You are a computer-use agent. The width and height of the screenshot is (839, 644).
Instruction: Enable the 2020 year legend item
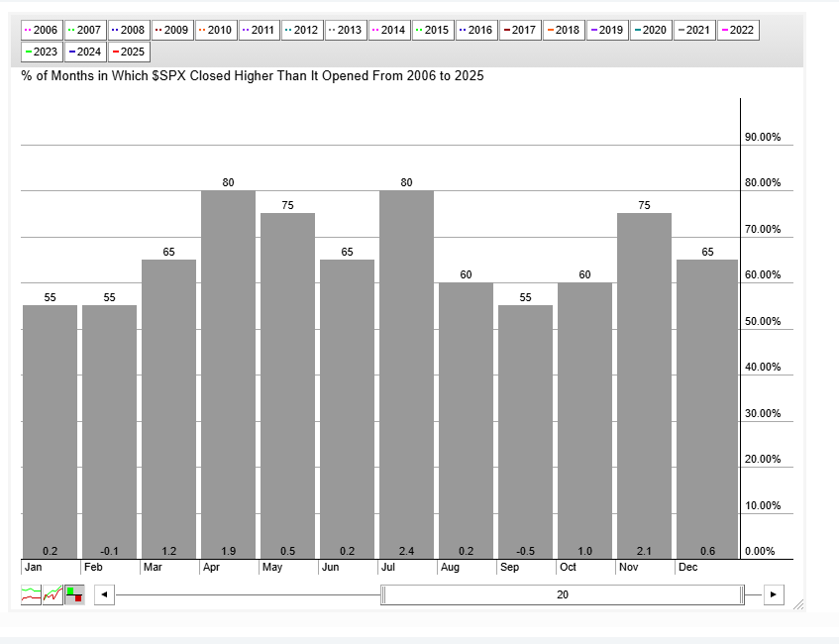pyautogui.click(x=650, y=30)
